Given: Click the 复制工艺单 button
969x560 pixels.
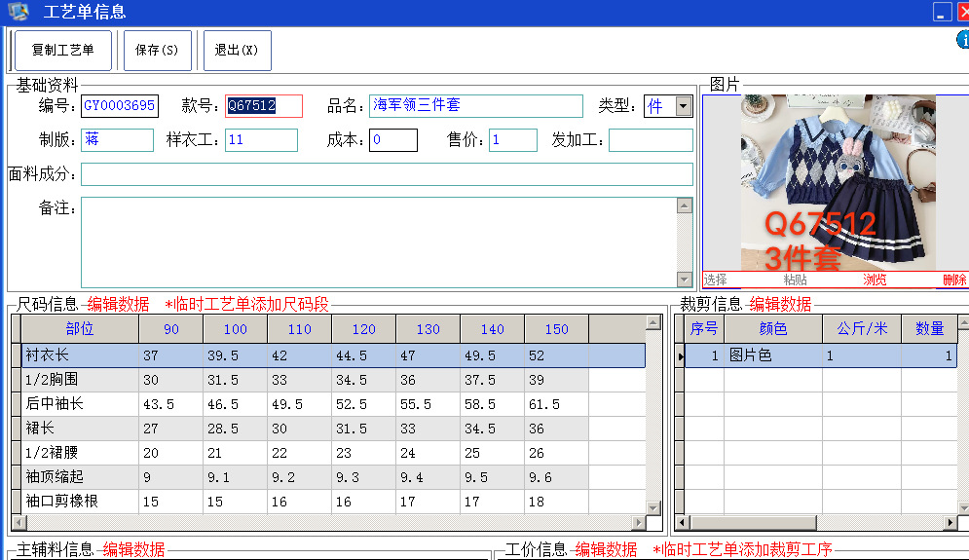Looking at the screenshot, I should (x=62, y=50).
